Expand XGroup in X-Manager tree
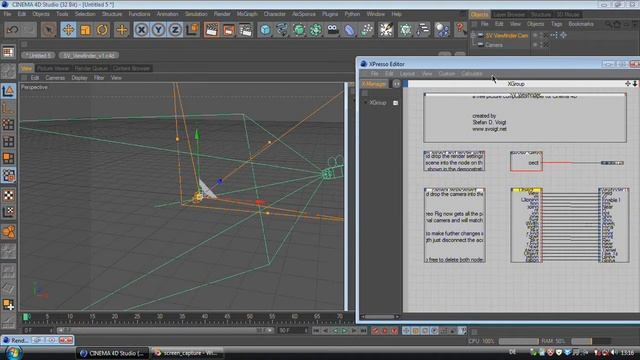 (365, 103)
